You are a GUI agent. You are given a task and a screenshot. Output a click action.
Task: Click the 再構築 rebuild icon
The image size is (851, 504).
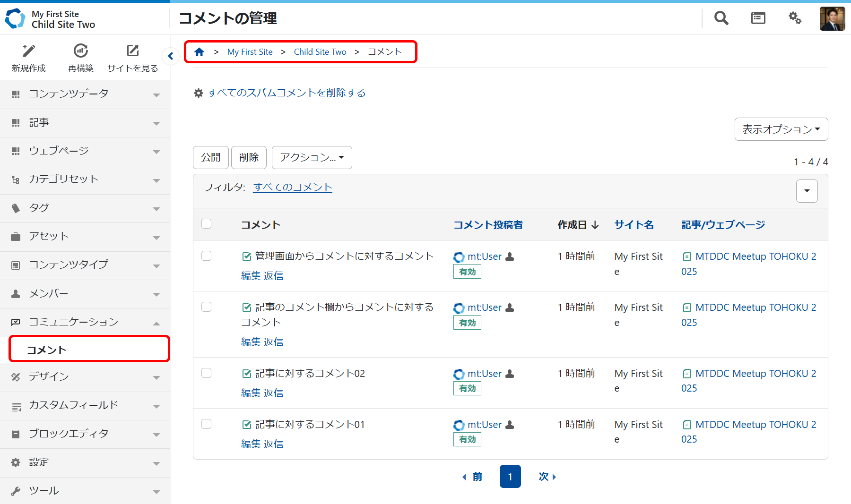pos(81,51)
